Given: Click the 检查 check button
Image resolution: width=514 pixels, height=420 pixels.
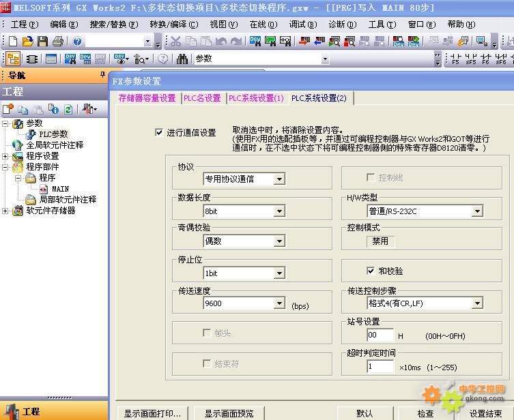Looking at the screenshot, I should coord(425,413).
